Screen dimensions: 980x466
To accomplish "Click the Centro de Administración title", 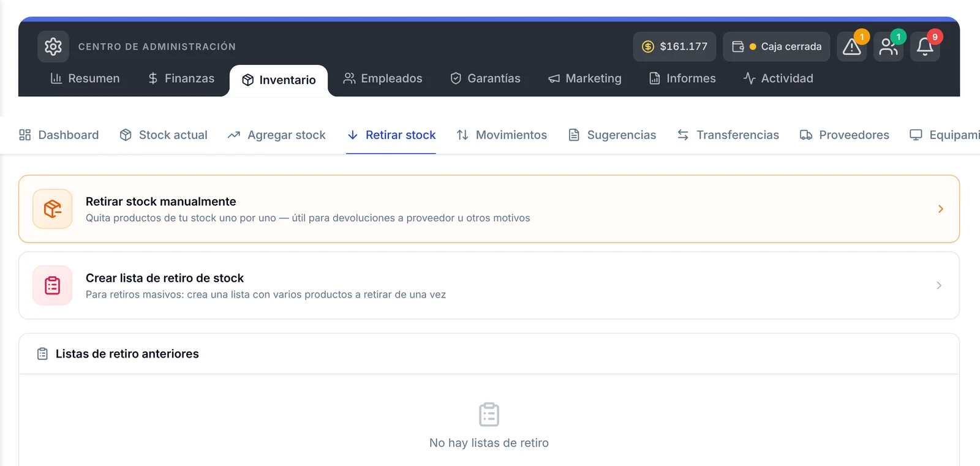I will [157, 47].
